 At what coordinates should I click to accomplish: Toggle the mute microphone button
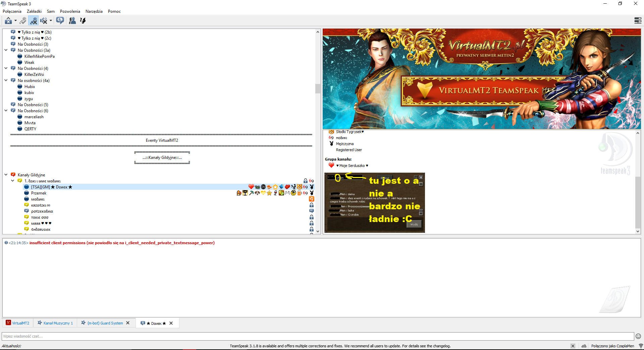[x=33, y=20]
